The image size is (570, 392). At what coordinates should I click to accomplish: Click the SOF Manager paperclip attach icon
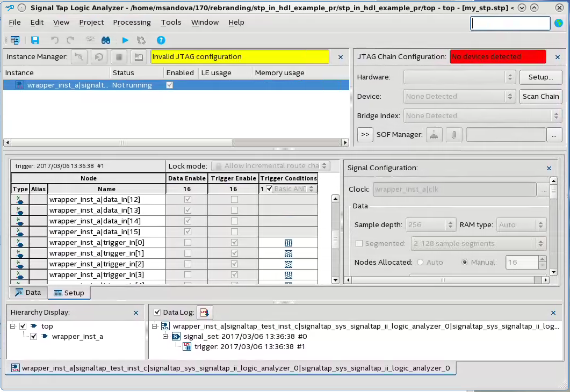[453, 135]
